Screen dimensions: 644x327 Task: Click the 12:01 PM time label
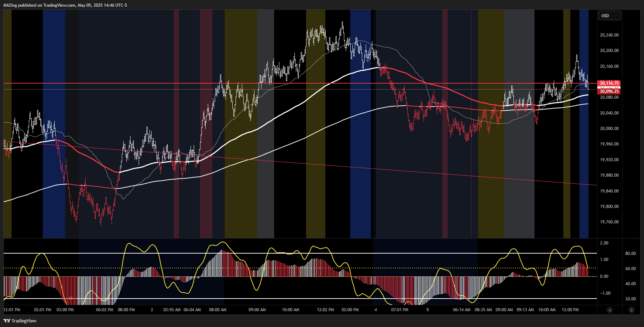(x=12, y=310)
